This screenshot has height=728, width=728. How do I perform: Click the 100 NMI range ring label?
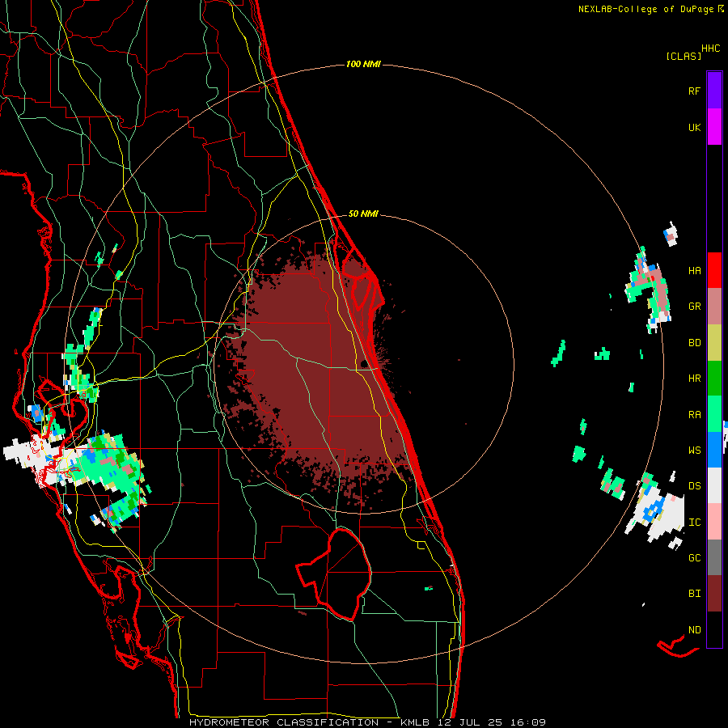pyautogui.click(x=363, y=64)
